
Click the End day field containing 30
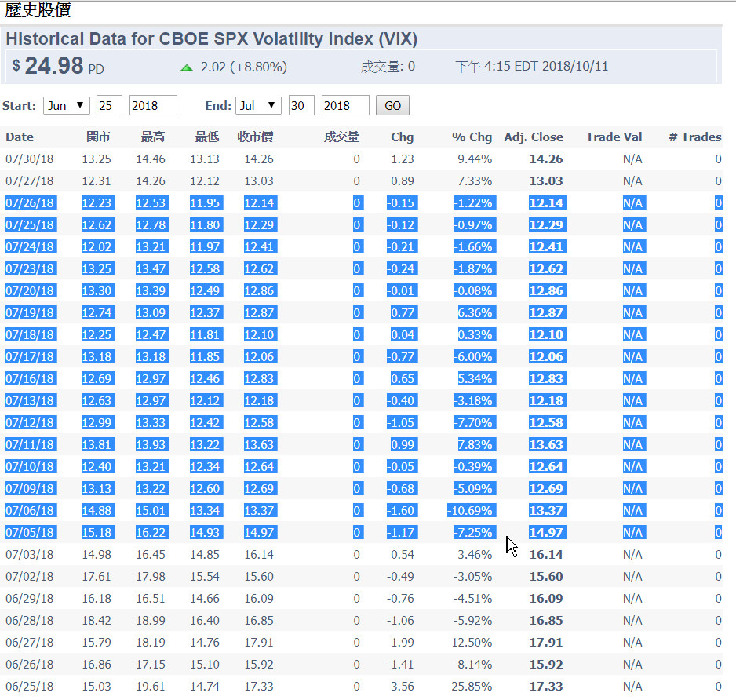click(301, 106)
